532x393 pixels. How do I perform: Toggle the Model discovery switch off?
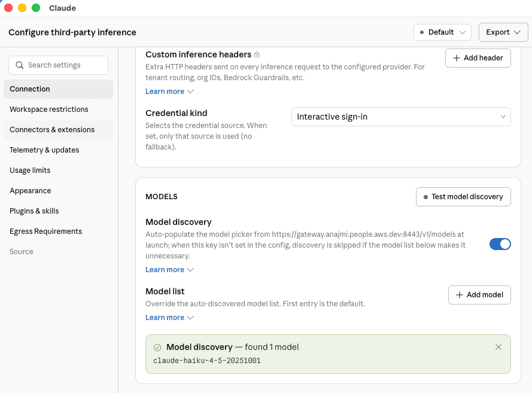click(500, 244)
